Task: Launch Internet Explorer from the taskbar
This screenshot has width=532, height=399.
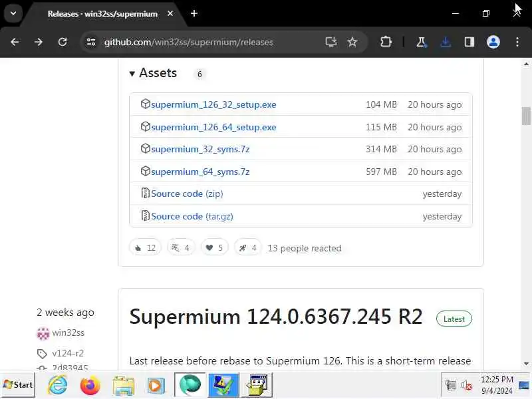Action: pyautogui.click(x=58, y=386)
